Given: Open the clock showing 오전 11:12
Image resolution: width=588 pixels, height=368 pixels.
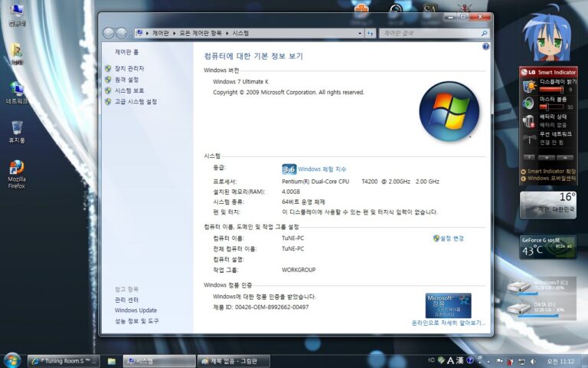Looking at the screenshot, I should [560, 362].
